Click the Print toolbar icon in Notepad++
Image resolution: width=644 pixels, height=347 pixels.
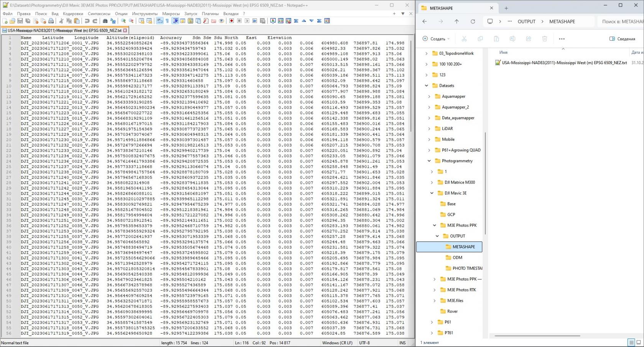[x=51, y=21]
